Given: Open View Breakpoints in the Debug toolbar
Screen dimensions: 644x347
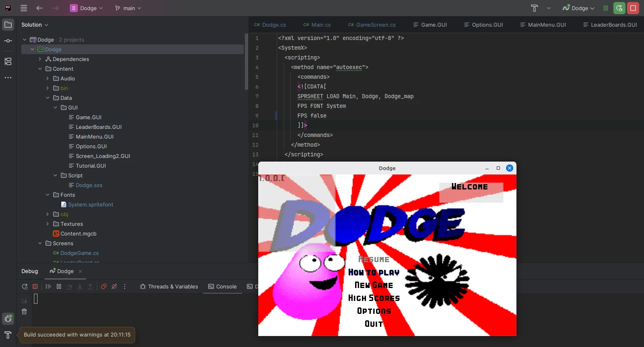Looking at the screenshot, I should 104,286.
